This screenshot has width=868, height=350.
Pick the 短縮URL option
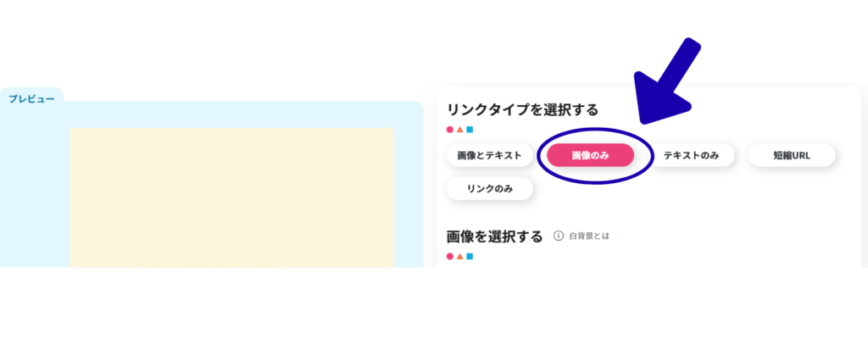791,156
